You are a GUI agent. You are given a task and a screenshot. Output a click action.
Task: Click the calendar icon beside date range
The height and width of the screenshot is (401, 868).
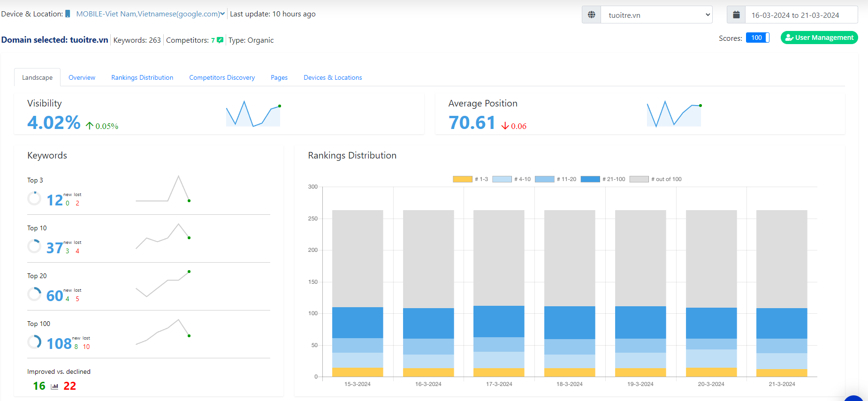pyautogui.click(x=736, y=15)
